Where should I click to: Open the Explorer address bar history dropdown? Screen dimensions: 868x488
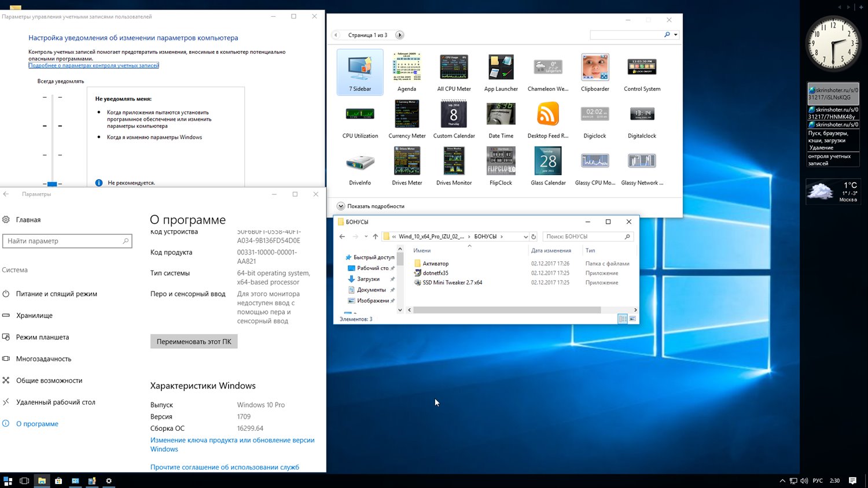[x=525, y=236]
